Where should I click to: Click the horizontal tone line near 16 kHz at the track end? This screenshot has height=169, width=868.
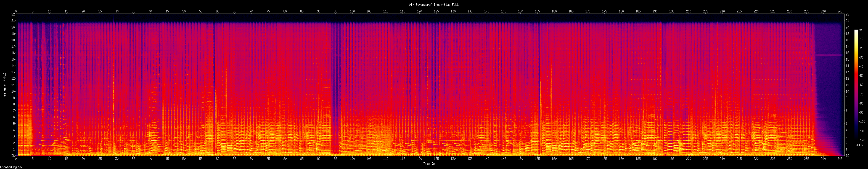tap(828, 55)
